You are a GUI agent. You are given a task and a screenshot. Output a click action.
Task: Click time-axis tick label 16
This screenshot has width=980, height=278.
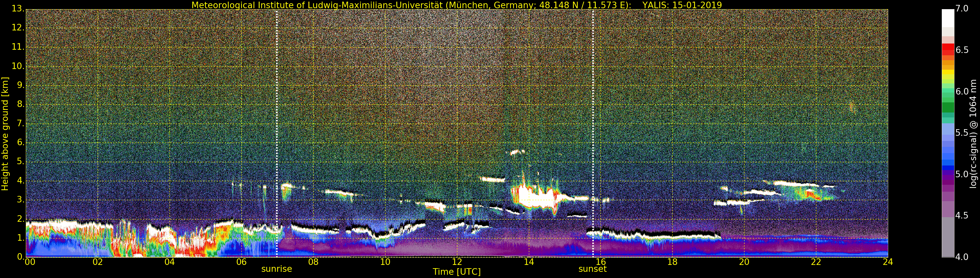[601, 262]
